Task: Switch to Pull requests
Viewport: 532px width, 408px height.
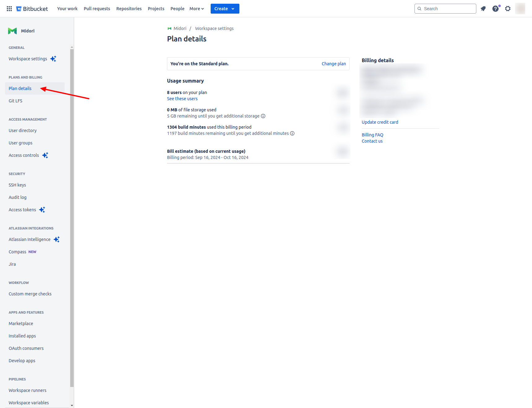Action: 97,8
